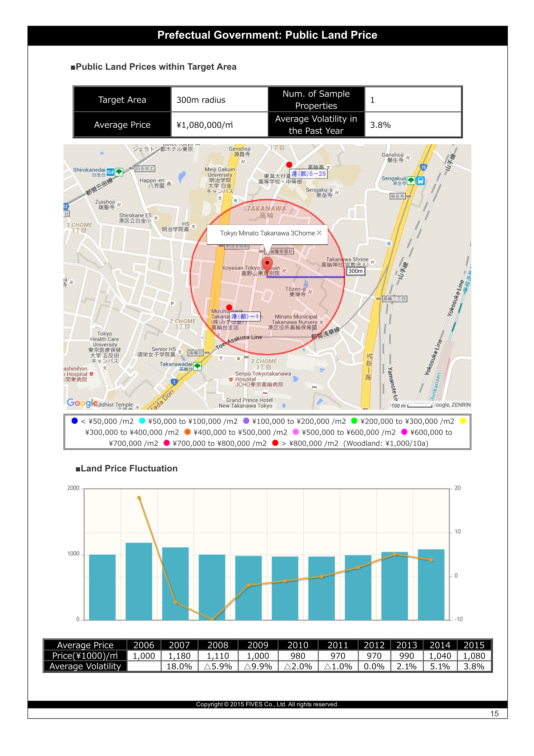
Task: Click the Senpo Tokyotakanawa Hospital icon
Action: [231, 379]
